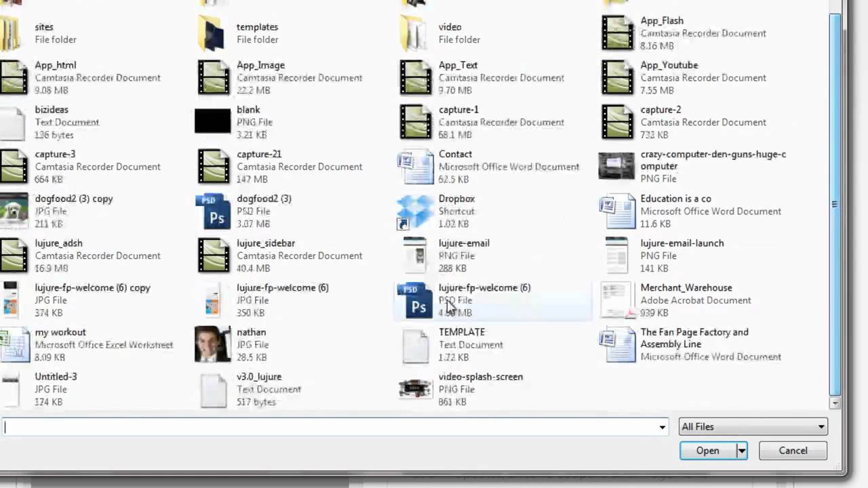Screen dimensions: 868x488
Task: Select the file name "lujure-fp-welcome (6) copy"
Action: 93,288
